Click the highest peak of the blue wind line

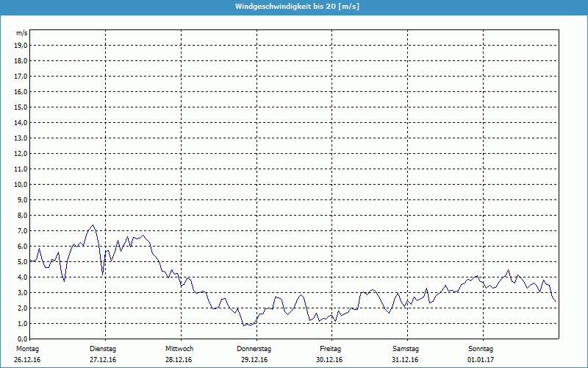point(93,225)
